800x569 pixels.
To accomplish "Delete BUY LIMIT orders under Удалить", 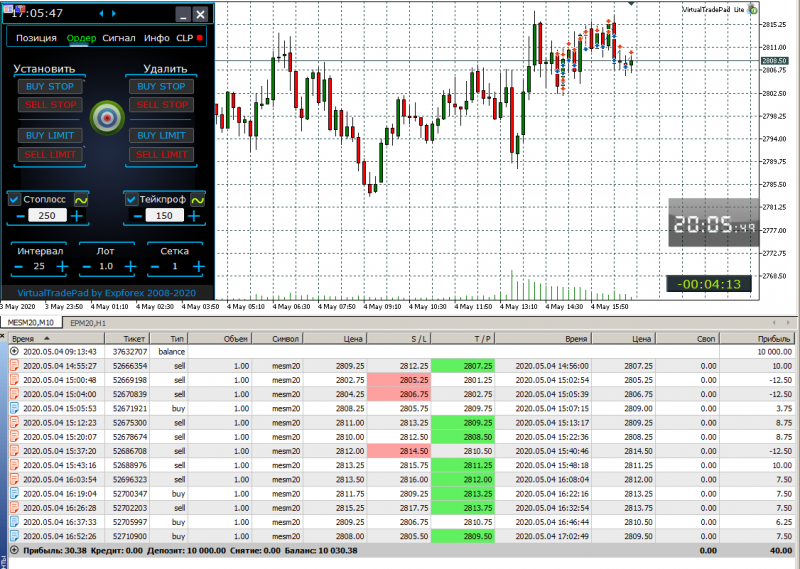I will click(x=161, y=136).
